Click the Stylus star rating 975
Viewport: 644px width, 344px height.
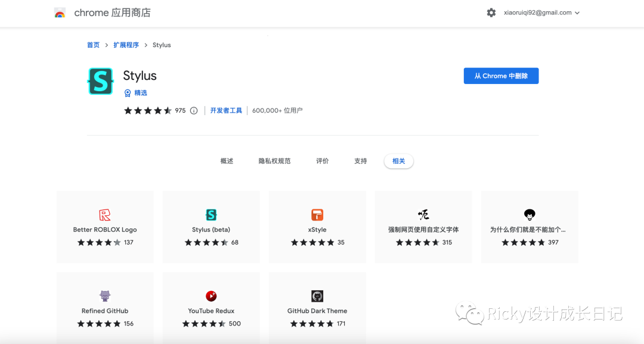coord(155,110)
